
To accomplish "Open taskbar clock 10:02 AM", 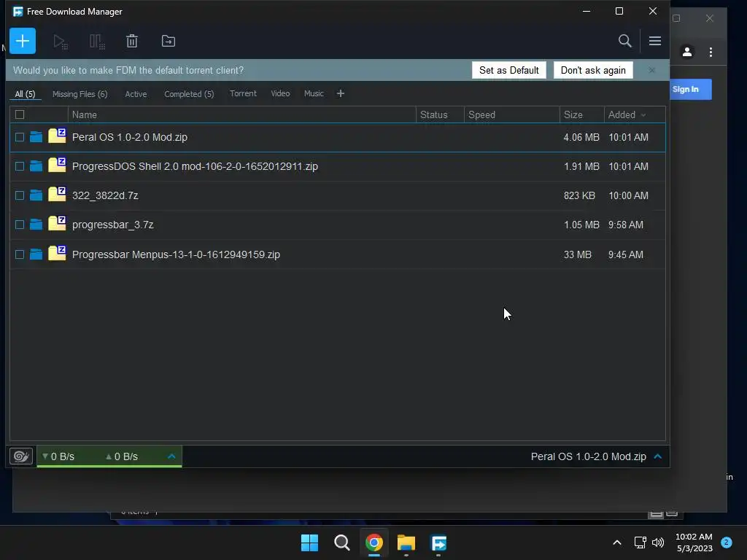I will (694, 542).
